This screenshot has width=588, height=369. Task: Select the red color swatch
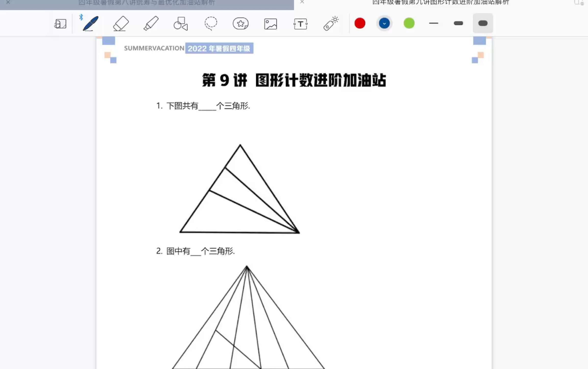(360, 23)
